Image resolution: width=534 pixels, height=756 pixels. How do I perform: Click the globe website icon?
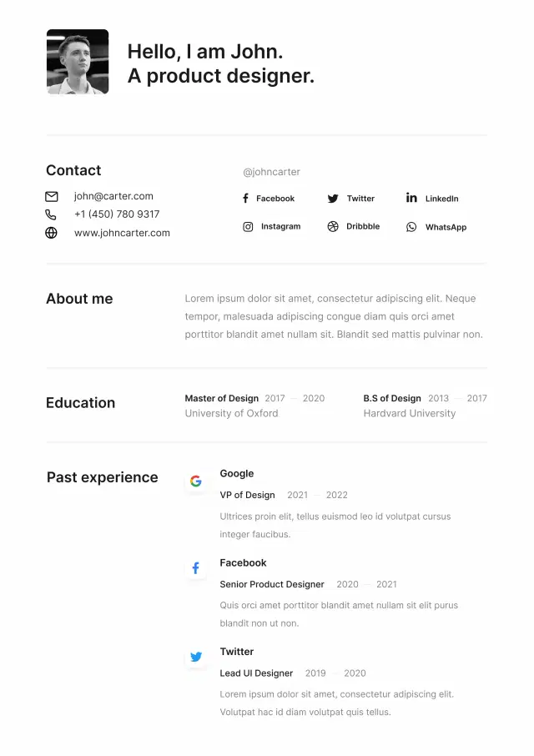point(51,233)
